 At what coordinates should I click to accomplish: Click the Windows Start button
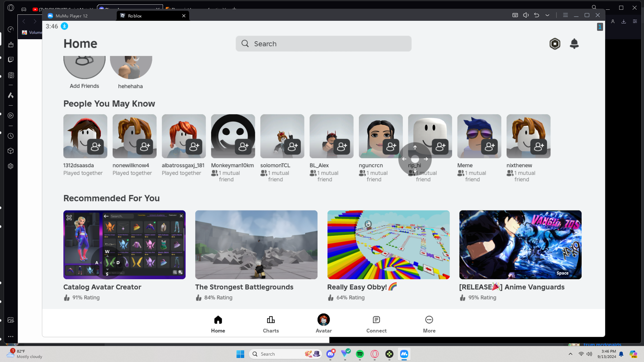[240, 354]
